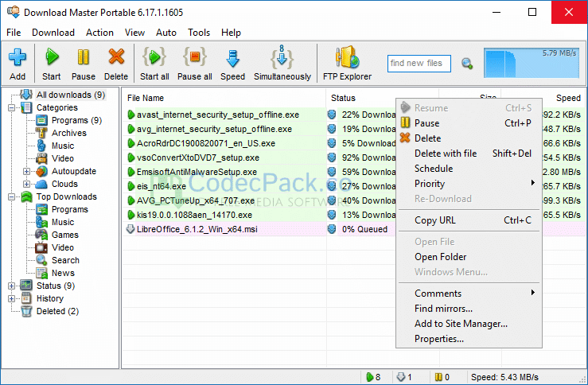Choose Schedule from the context menu
Screen dimensions: 588x385
pos(469,169)
